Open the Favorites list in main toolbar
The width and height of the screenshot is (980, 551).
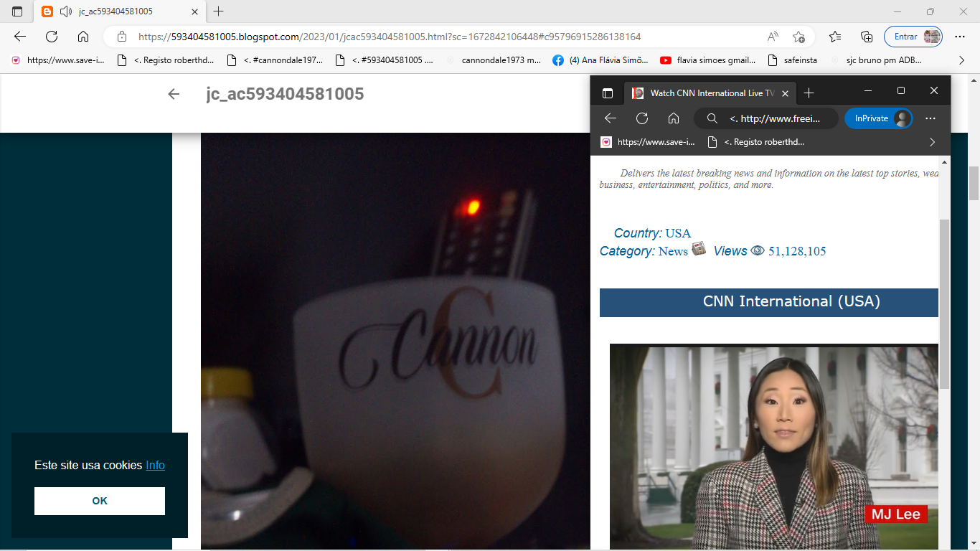tap(835, 37)
